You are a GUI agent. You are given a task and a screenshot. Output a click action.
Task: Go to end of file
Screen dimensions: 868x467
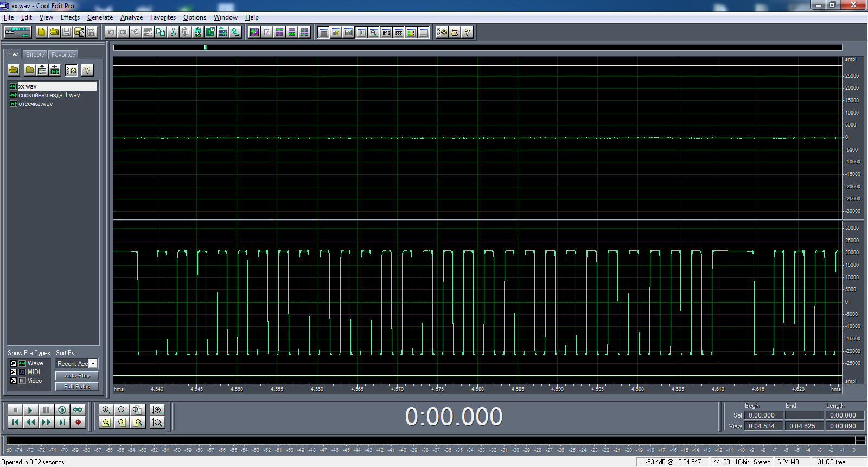click(x=62, y=422)
